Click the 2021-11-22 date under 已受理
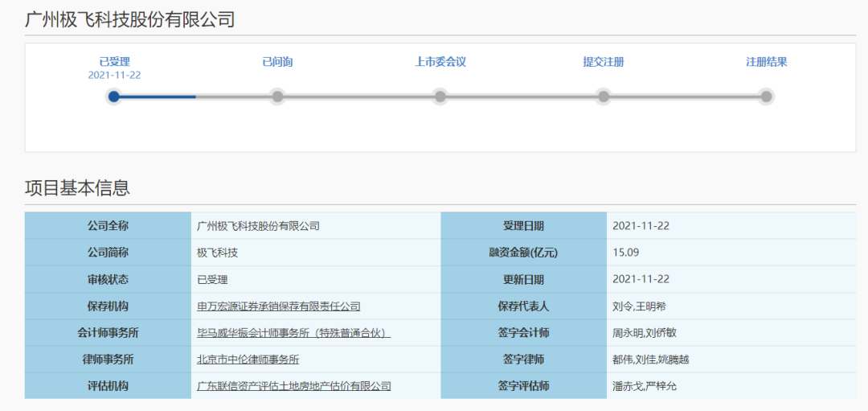 (x=114, y=75)
